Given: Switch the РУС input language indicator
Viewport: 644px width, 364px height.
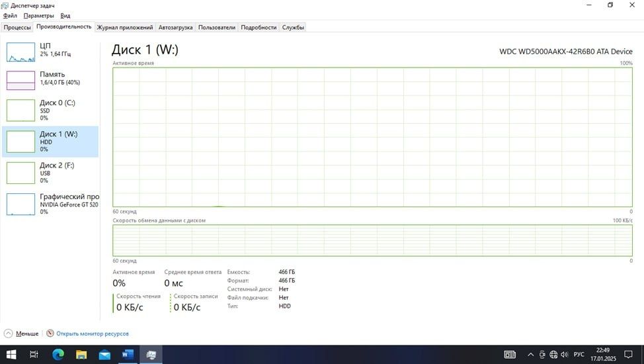Looking at the screenshot, I should pos(579,355).
